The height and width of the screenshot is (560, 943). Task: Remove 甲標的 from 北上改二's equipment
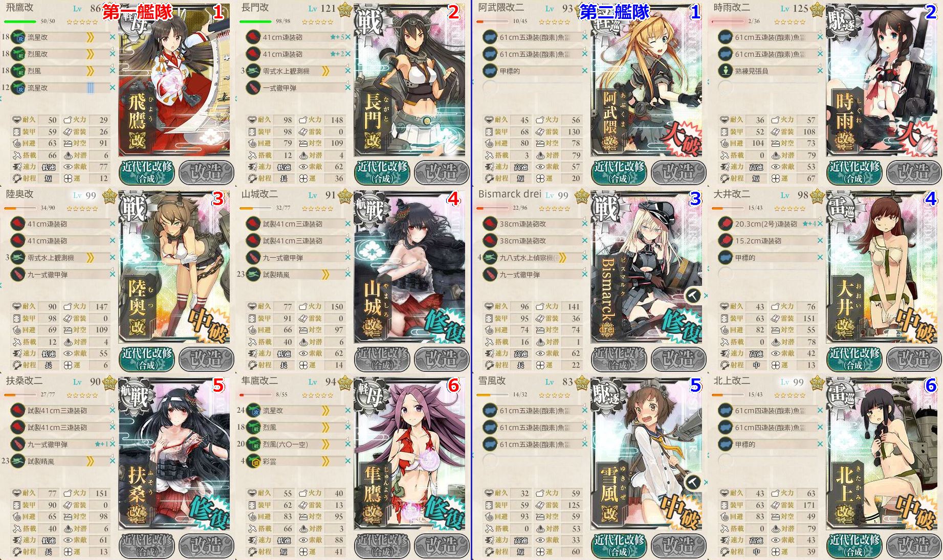pos(820,444)
